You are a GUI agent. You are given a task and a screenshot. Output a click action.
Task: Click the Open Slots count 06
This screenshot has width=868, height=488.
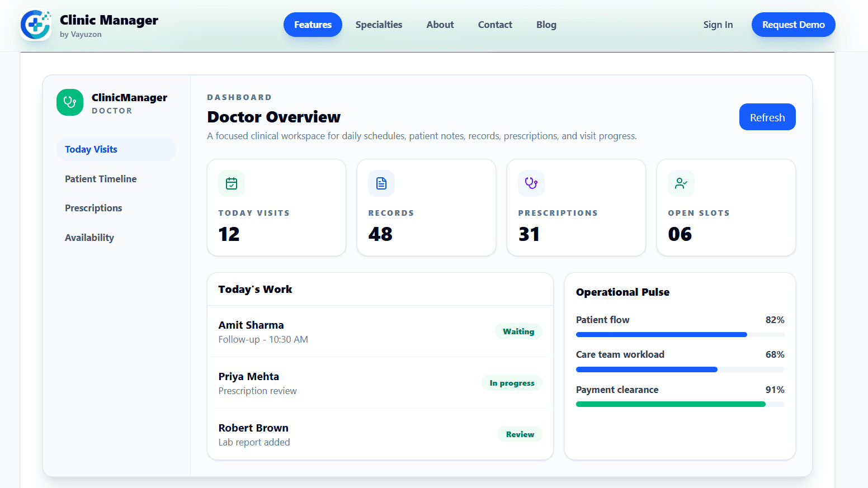(680, 234)
